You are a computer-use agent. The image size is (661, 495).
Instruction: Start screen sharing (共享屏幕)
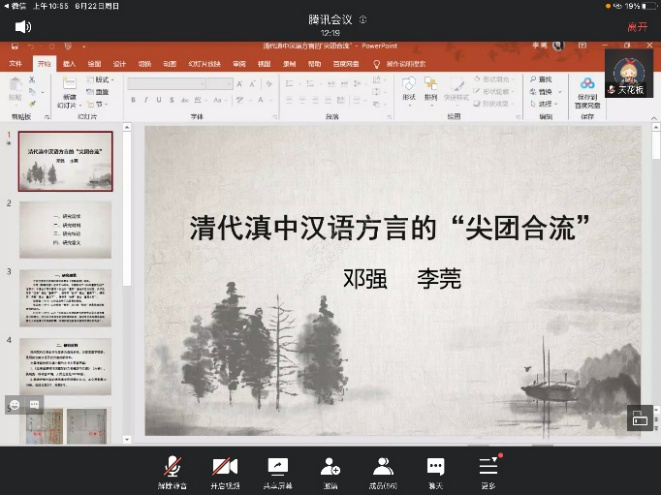278,470
